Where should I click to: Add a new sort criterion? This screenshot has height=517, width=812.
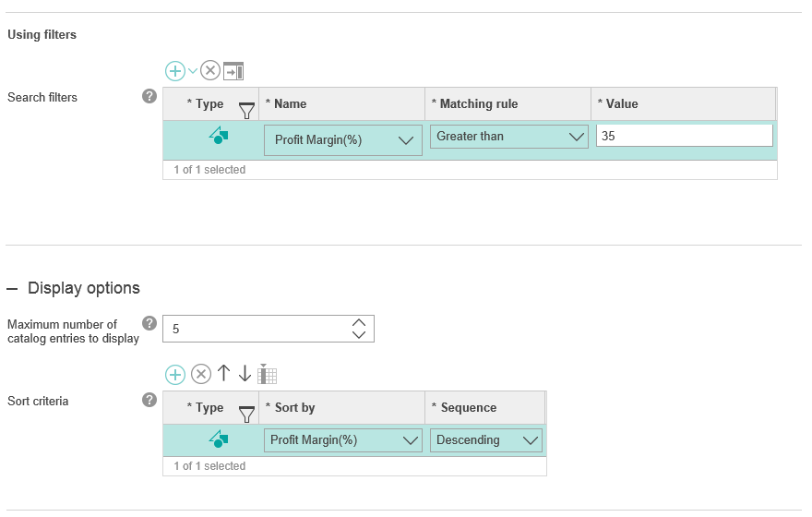pyautogui.click(x=175, y=374)
